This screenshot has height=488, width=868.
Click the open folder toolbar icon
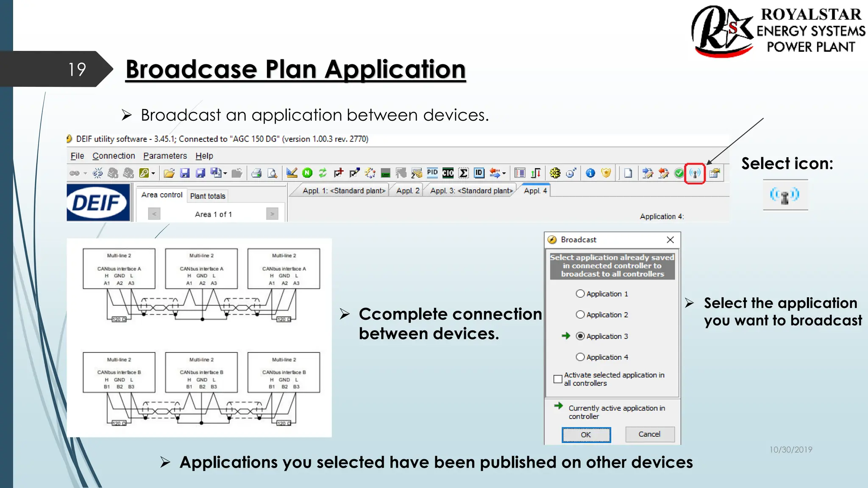click(x=169, y=173)
